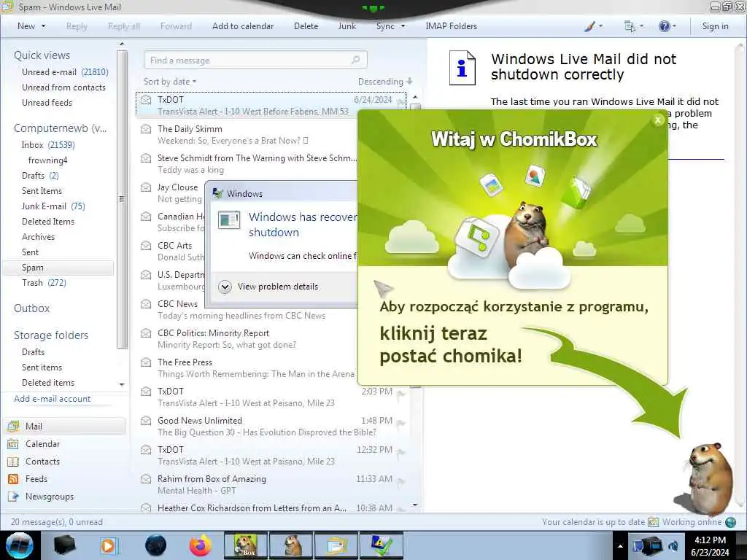Open IMAP Folders from the toolbar
This screenshot has height=560, width=747.
pos(451,26)
